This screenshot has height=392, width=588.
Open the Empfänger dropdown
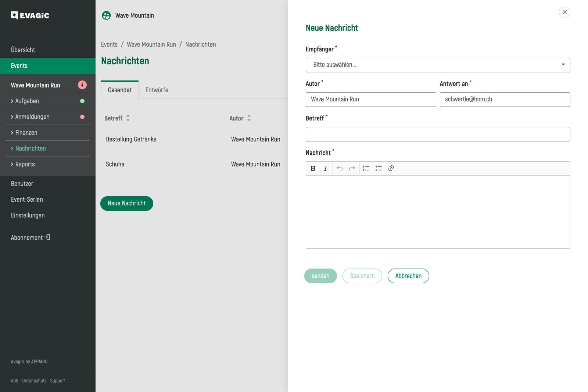coord(438,65)
